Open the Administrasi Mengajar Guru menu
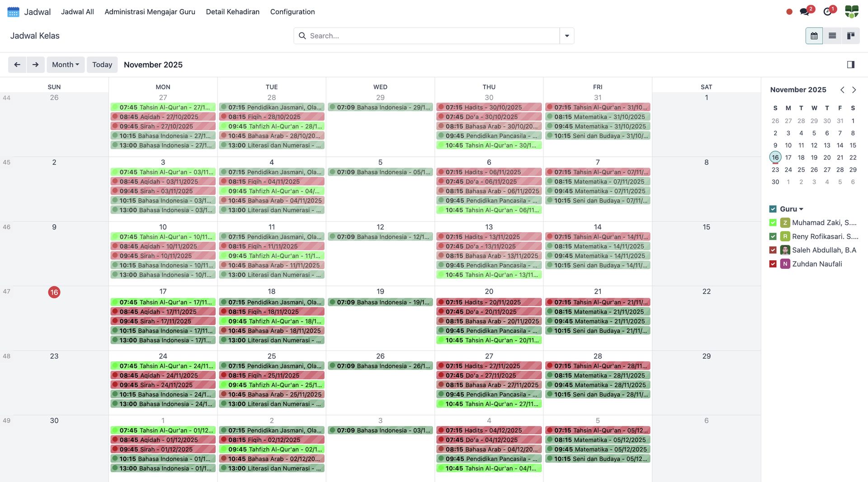 (150, 12)
